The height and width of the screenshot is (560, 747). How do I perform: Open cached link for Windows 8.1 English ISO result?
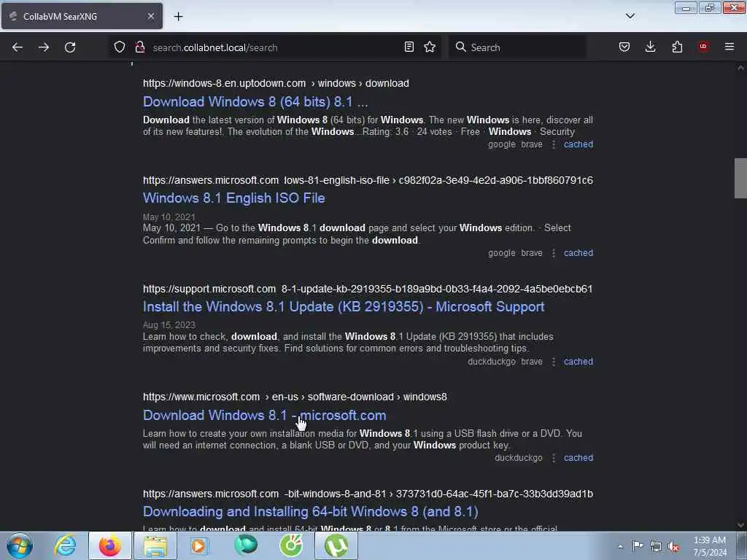pos(578,253)
